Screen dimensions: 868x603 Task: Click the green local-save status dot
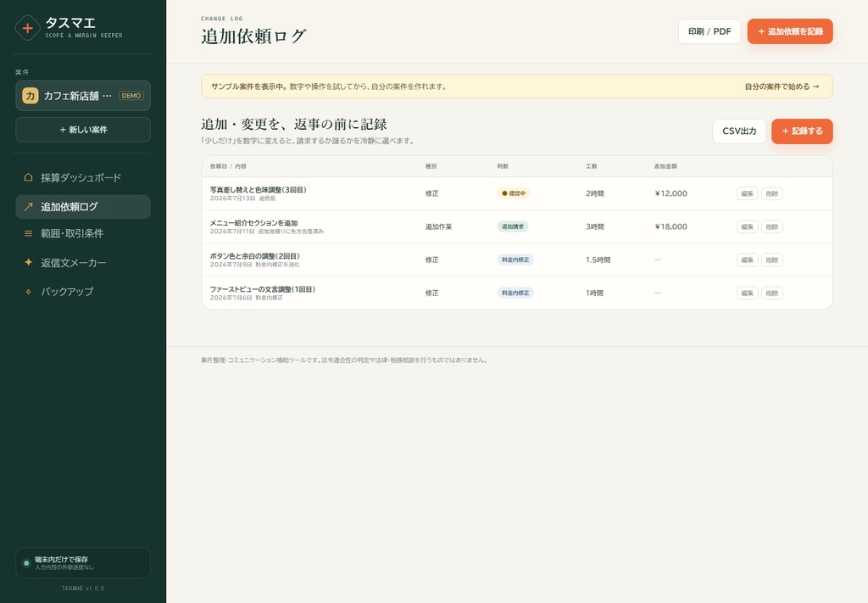click(26, 563)
